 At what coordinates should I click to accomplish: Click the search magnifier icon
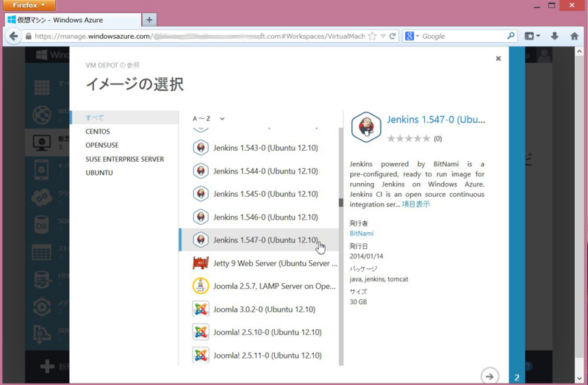point(511,36)
